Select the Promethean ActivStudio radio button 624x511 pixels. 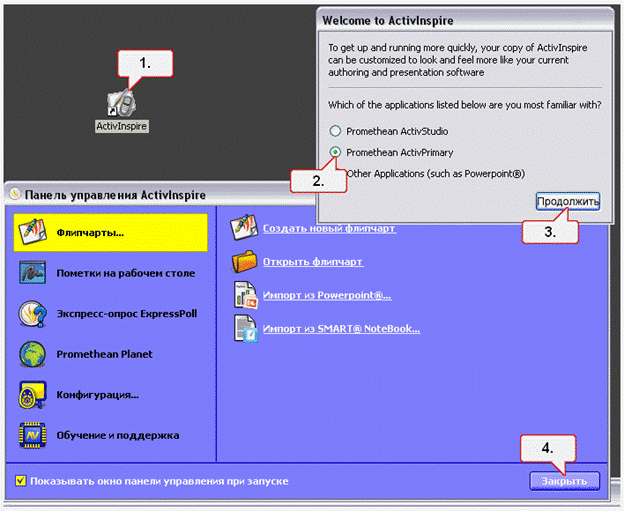point(335,131)
